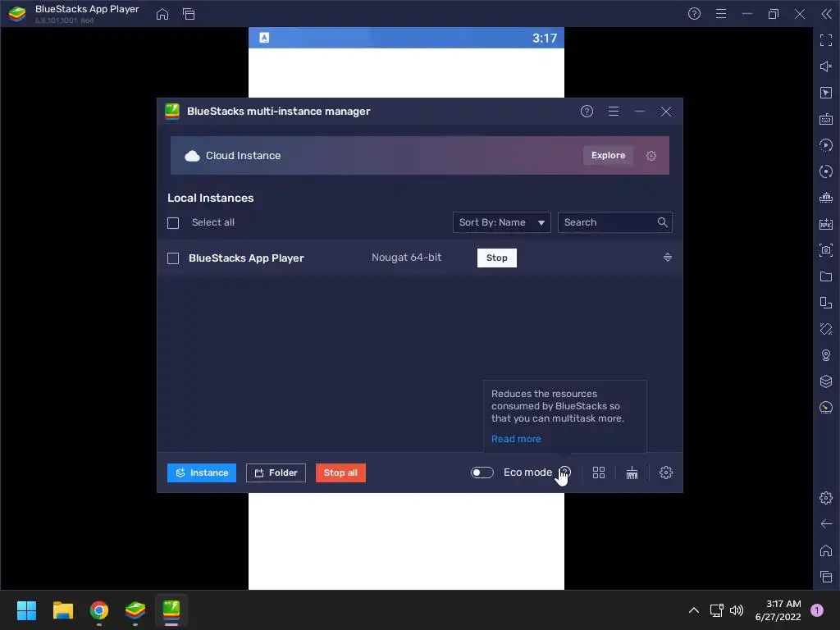Click the Eco mode help icon
The height and width of the screenshot is (630, 840).
pyautogui.click(x=564, y=472)
